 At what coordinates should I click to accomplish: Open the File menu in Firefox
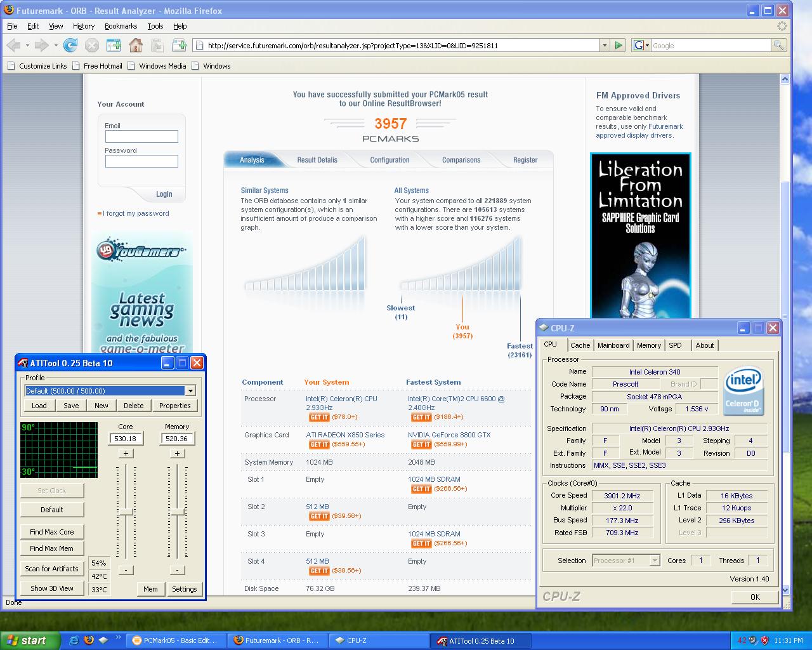[x=12, y=26]
